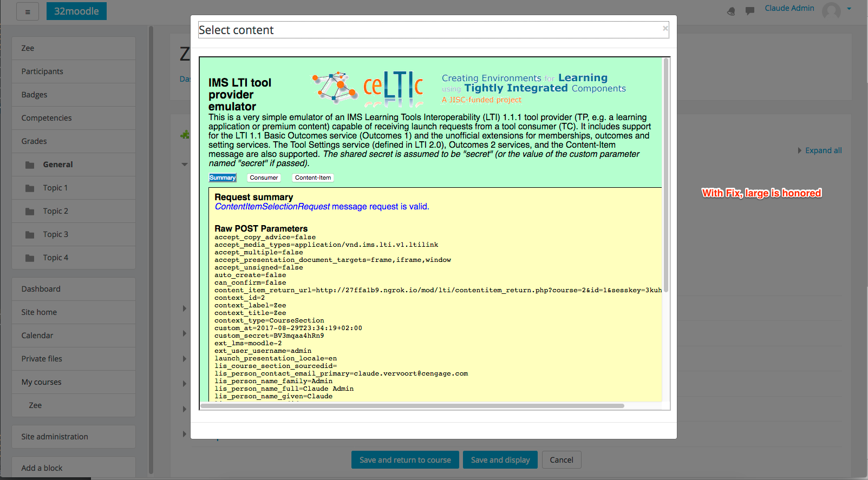Screen dimensions: 868x480
Task: Click the 'launch_presentation_locale=en' line
Action: coord(276,358)
